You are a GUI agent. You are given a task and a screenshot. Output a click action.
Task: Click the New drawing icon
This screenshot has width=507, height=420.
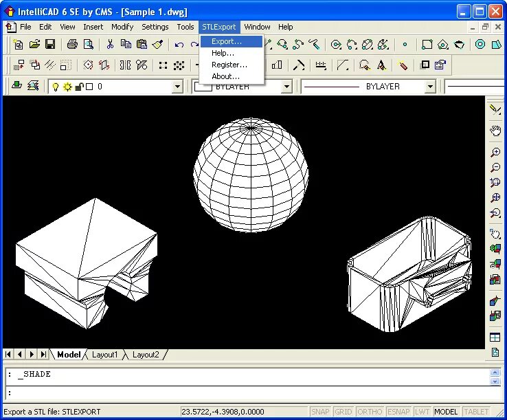[x=19, y=44]
